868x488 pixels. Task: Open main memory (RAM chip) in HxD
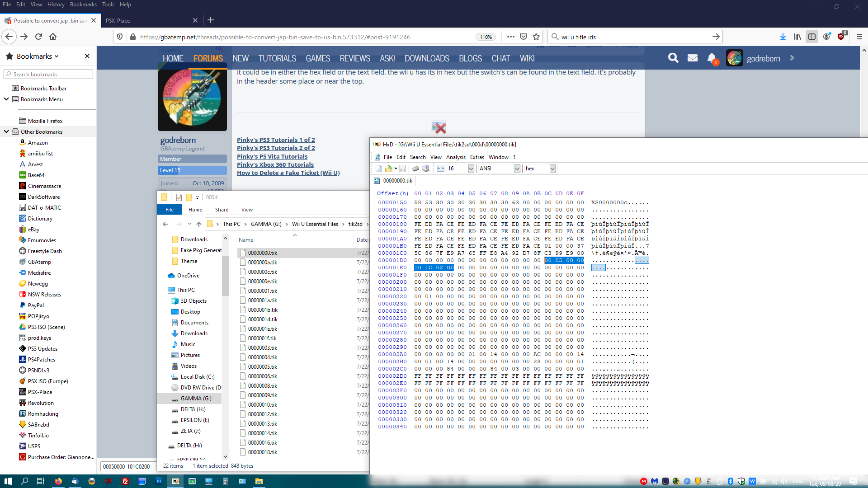click(x=415, y=169)
